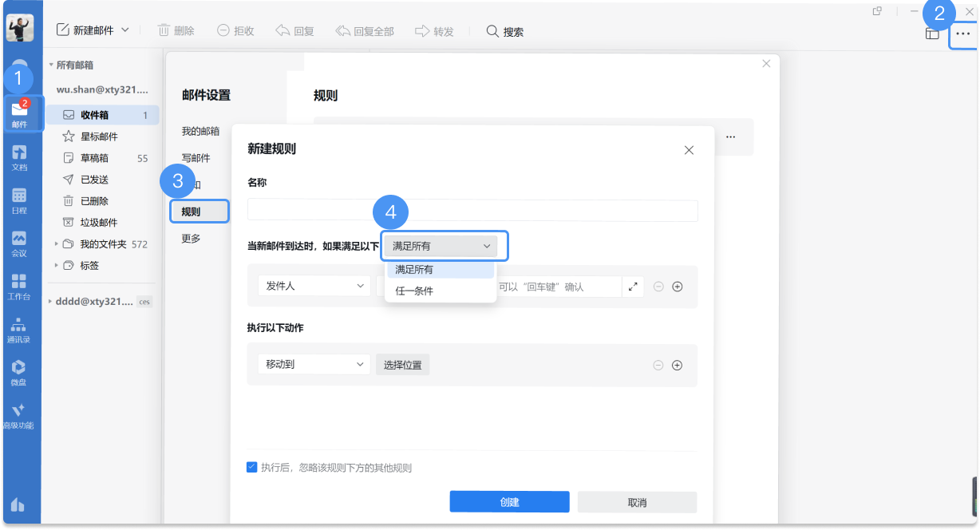Open the 移动到 action dropdown
The width and height of the screenshot is (980, 530).
pos(314,365)
